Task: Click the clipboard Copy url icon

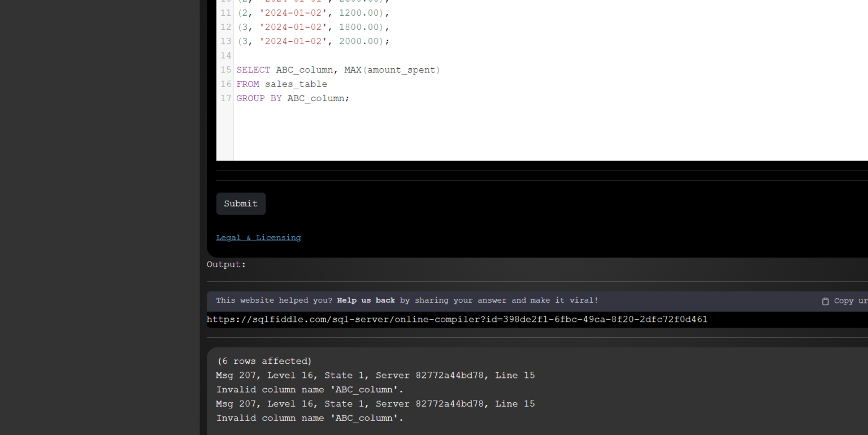Action: pyautogui.click(x=824, y=301)
